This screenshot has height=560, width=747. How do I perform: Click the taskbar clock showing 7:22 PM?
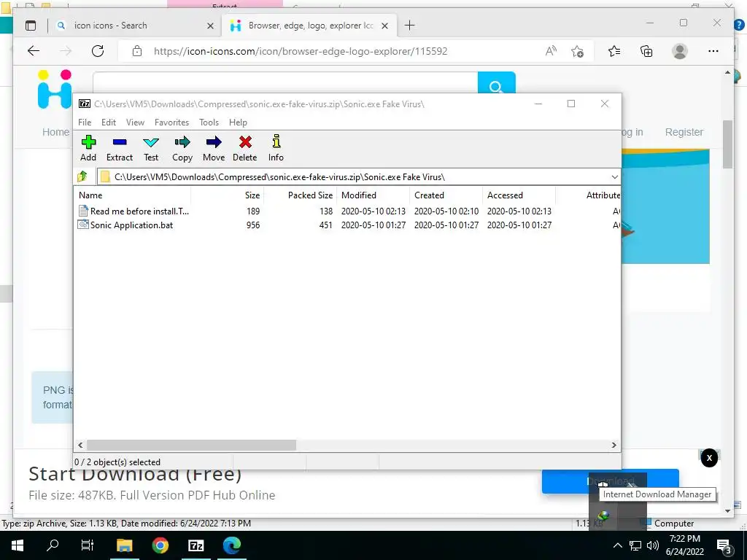pyautogui.click(x=684, y=545)
